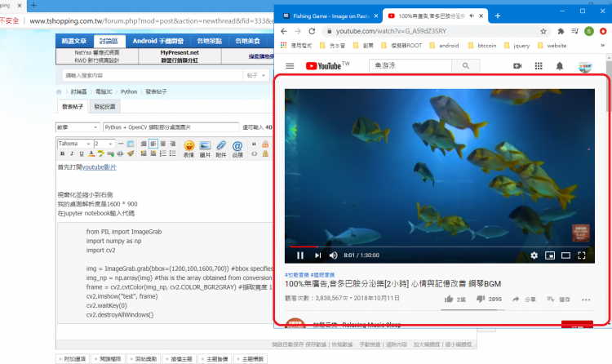
Task: Dislike the video with thumbs down
Action: (x=481, y=300)
